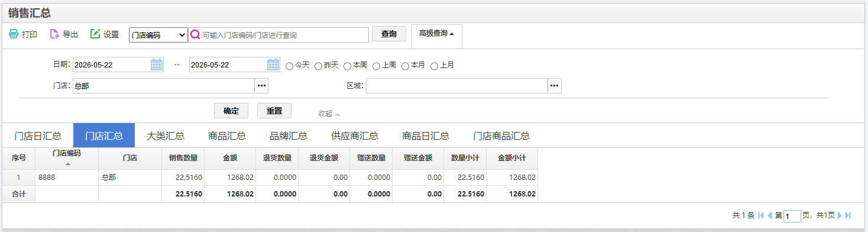Image resolution: width=868 pixels, height=232 pixels.
Task: Click the 导出 text label
Action: (70, 35)
